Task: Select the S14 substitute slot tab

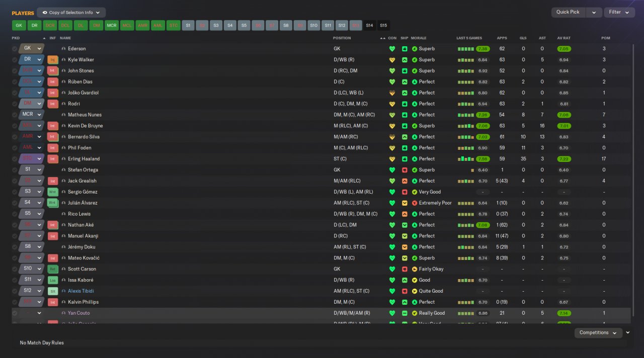Action: [370, 25]
